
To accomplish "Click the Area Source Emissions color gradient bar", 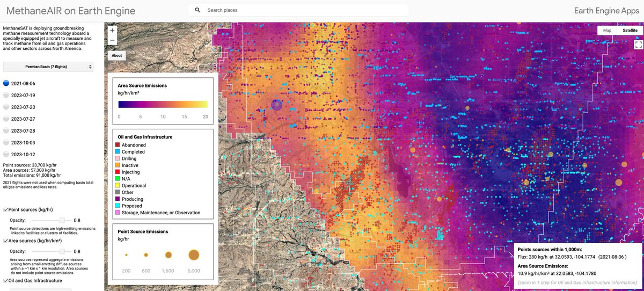I will pos(163,105).
